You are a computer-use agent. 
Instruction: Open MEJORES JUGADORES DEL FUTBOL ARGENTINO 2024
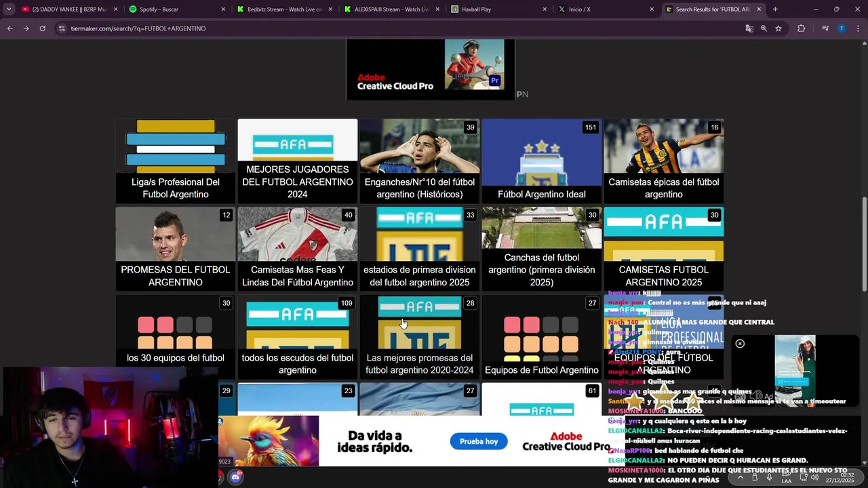[x=298, y=161]
